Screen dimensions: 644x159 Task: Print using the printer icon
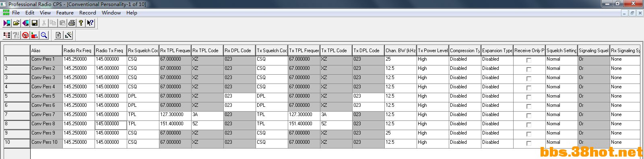(x=72, y=23)
